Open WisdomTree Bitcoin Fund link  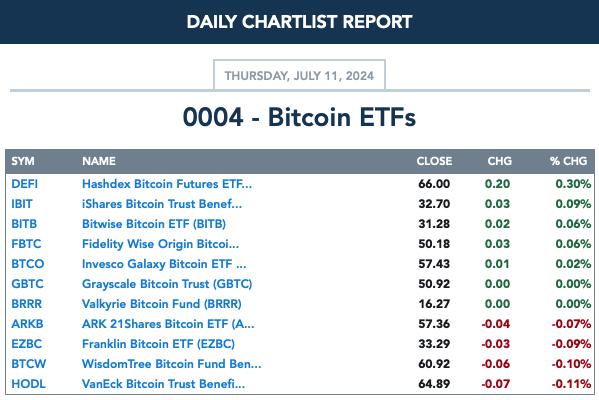[x=172, y=364]
